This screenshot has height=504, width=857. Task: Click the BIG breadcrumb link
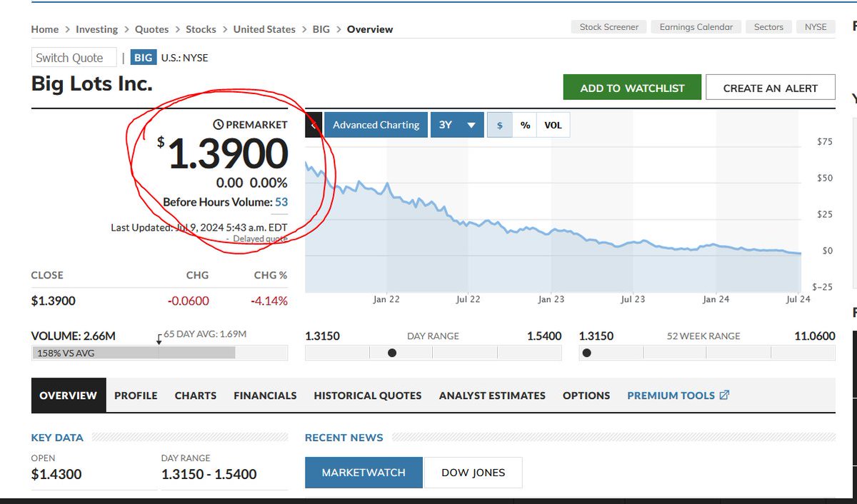[321, 29]
